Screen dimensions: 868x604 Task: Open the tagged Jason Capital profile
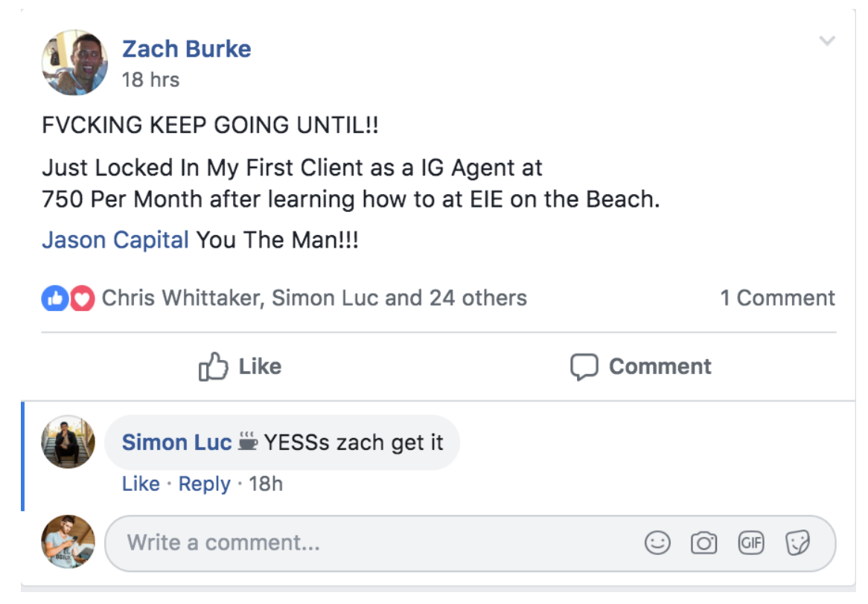(115, 241)
